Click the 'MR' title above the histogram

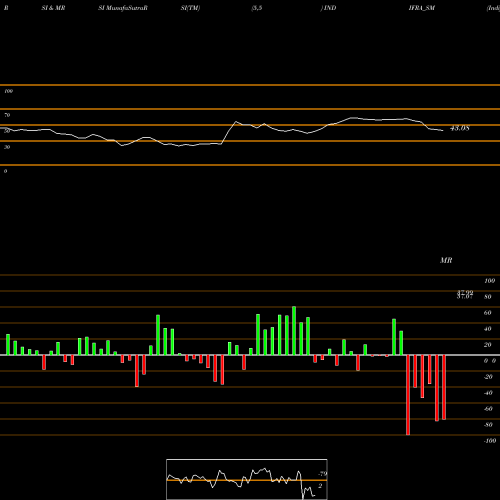(x=446, y=260)
